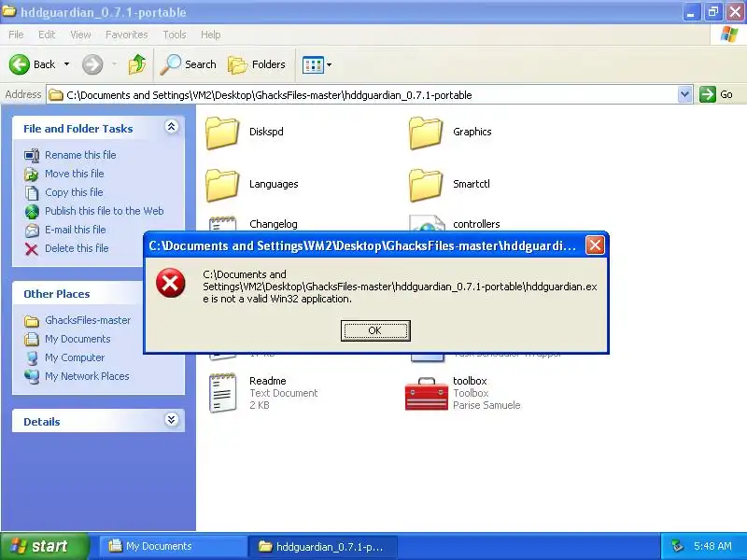Collapse the File and Folder Tasks panel

[172, 127]
